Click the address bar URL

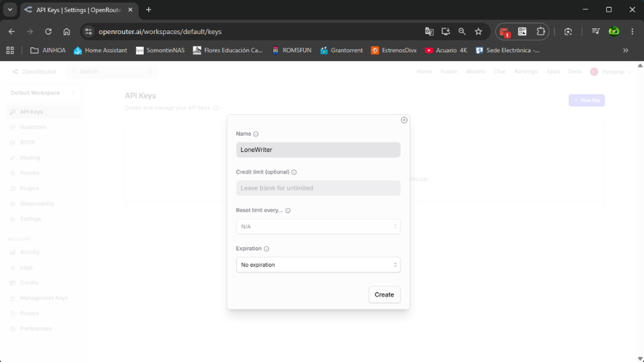tap(160, 31)
